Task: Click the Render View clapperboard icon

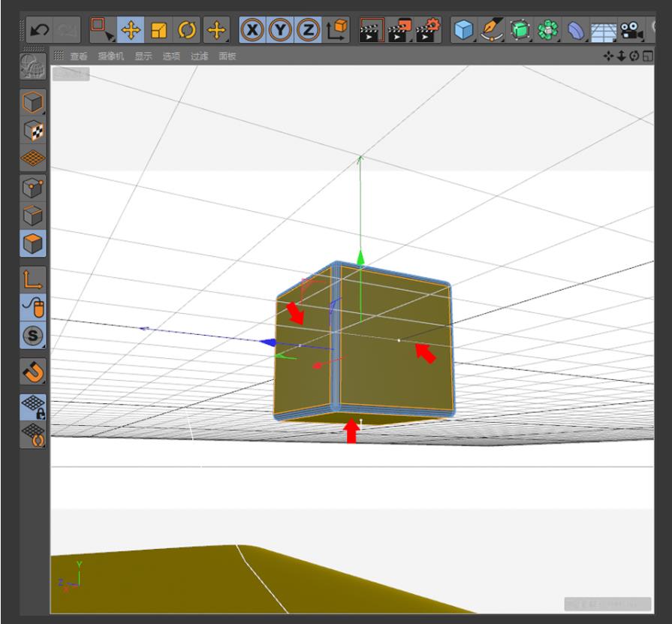Action: click(371, 31)
